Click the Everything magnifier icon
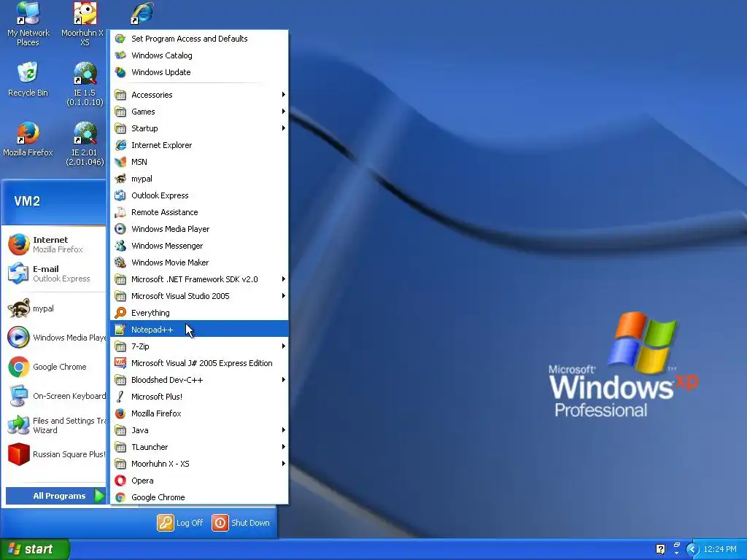The image size is (747, 560). (x=120, y=313)
